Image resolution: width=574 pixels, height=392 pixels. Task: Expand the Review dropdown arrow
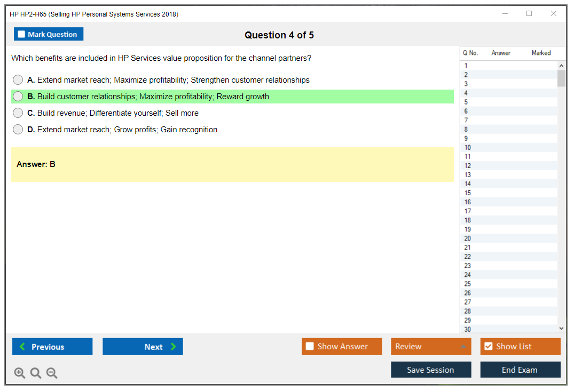(x=462, y=347)
